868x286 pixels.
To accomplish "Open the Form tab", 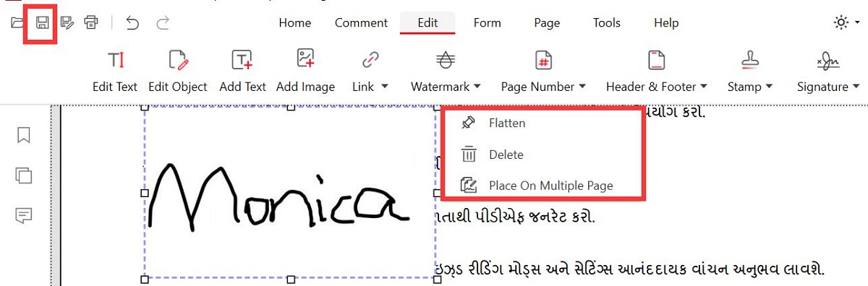I will tap(487, 22).
